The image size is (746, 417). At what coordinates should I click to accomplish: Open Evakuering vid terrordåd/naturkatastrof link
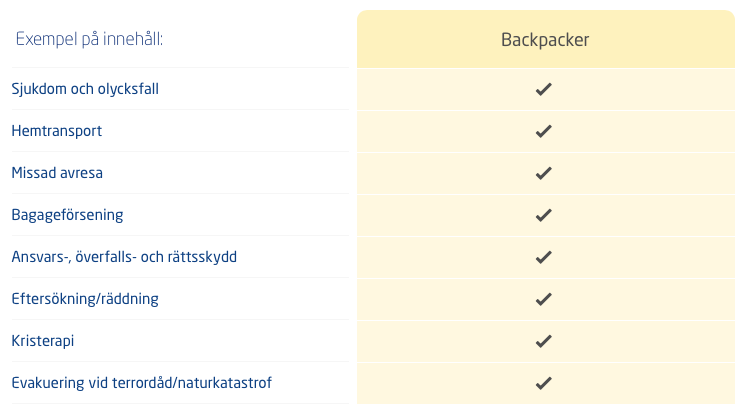click(142, 383)
